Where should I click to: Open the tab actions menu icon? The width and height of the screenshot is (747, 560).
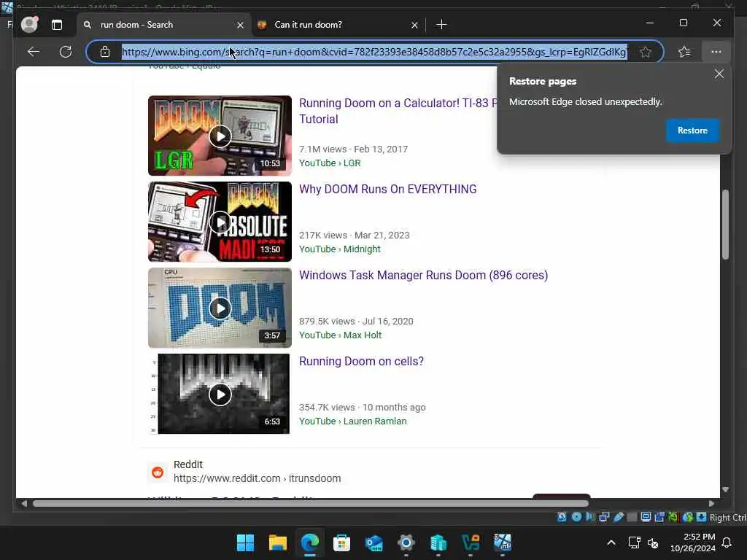coord(57,25)
